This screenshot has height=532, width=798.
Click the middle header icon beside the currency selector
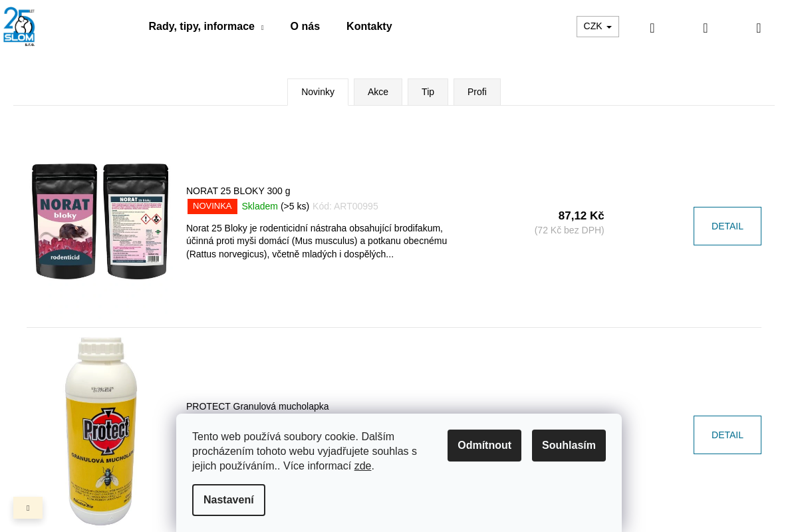(x=706, y=28)
